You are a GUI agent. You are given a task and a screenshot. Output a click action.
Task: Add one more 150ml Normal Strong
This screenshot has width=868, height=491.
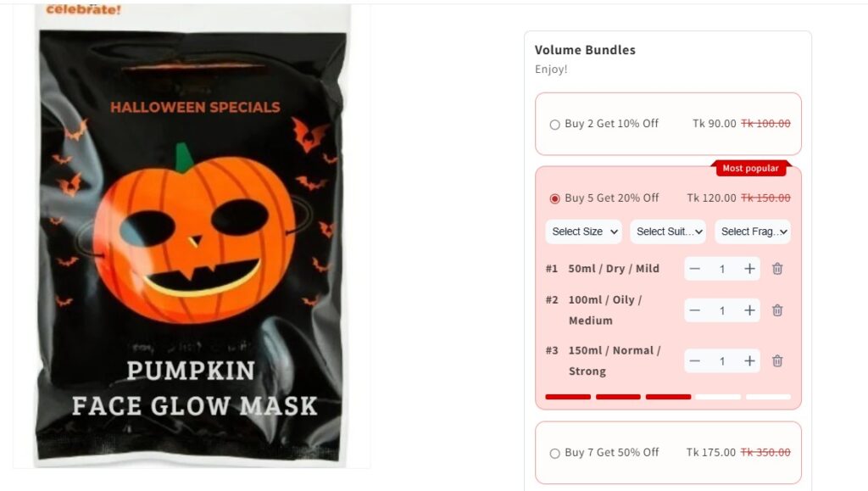749,361
